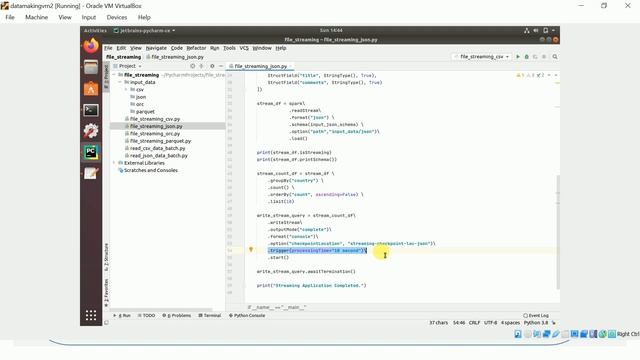Open the Problems tool window
The width and height of the screenshot is (640, 360).
click(x=177, y=316)
